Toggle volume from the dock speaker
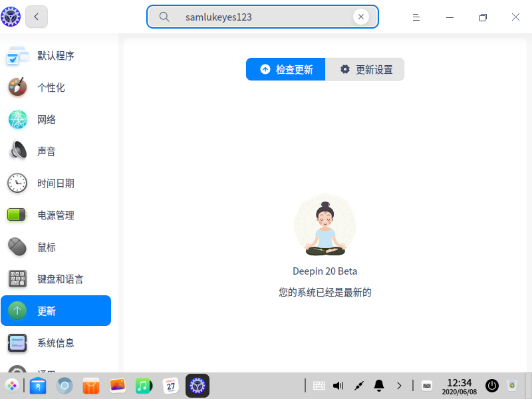 coord(338,386)
